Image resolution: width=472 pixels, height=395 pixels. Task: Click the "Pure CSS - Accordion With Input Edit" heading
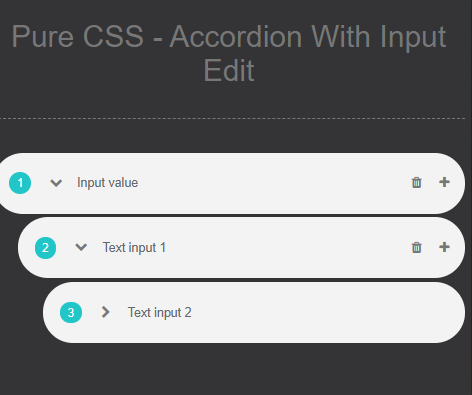coord(229,53)
